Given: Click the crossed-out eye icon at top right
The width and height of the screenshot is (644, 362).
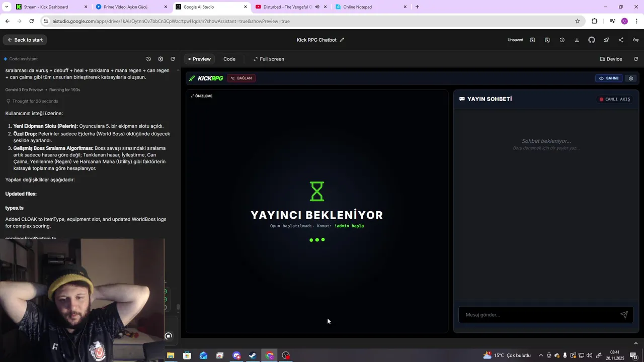Looking at the screenshot, I should (x=636, y=40).
